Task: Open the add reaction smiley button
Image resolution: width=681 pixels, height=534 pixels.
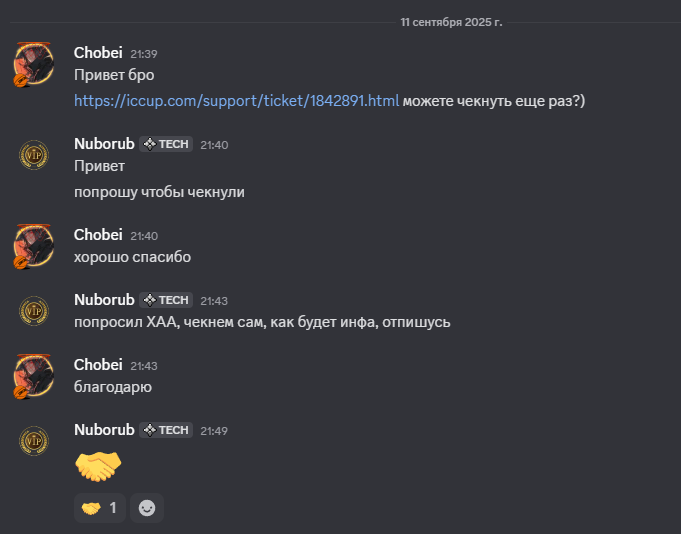Action: tap(147, 508)
